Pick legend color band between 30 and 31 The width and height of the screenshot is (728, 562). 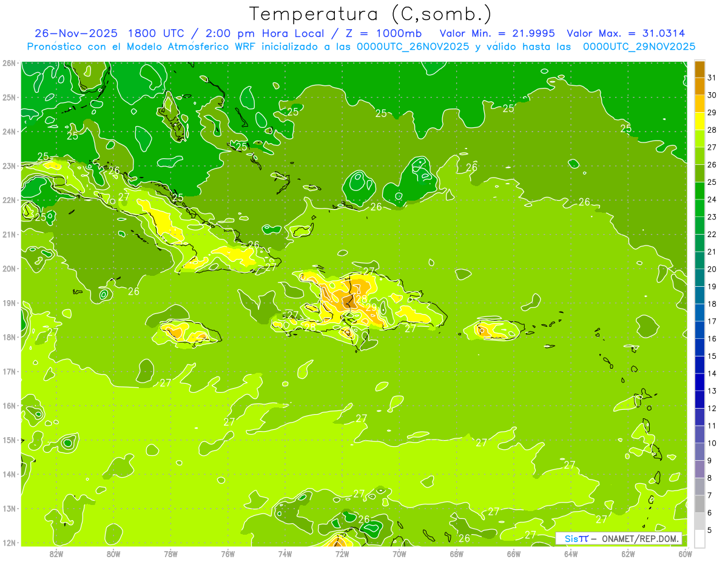(699, 87)
